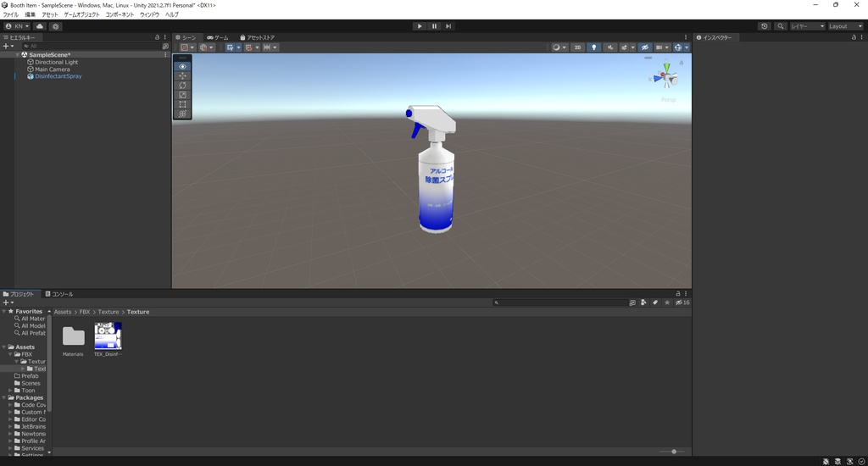Click the cloud services icon
This screenshot has width=868, height=466.
(40, 26)
